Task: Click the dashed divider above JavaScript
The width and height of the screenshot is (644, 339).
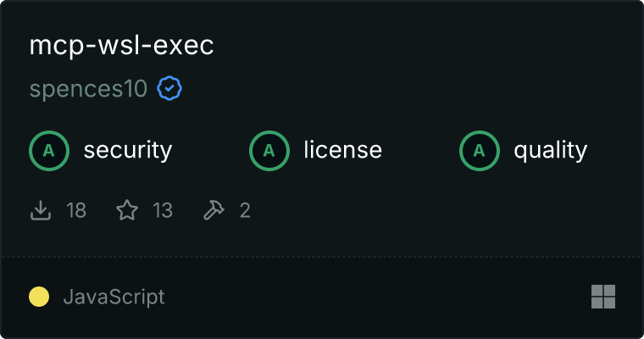Action: (322, 257)
